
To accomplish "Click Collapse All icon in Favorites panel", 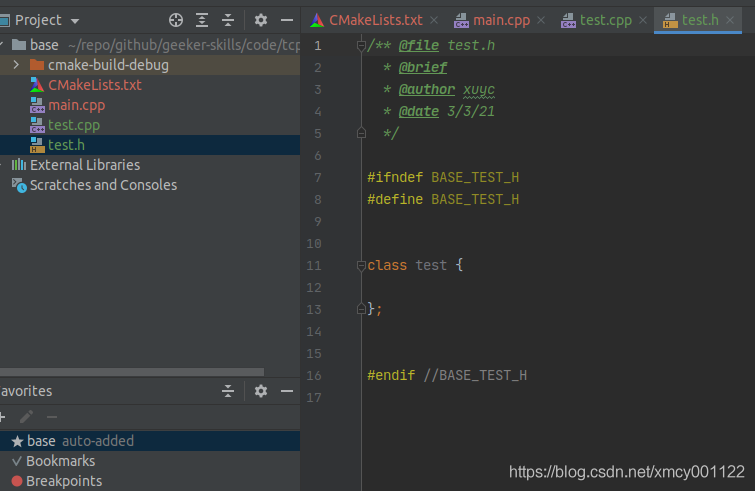I will [x=228, y=391].
